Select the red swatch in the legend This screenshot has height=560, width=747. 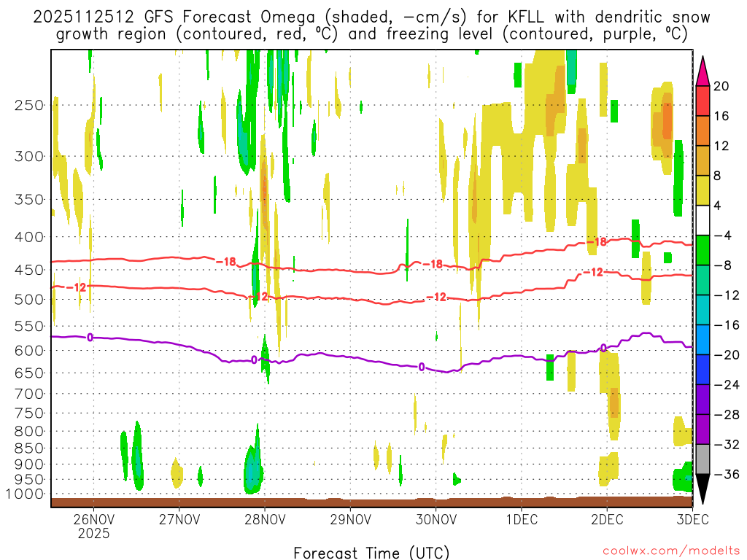click(x=703, y=101)
